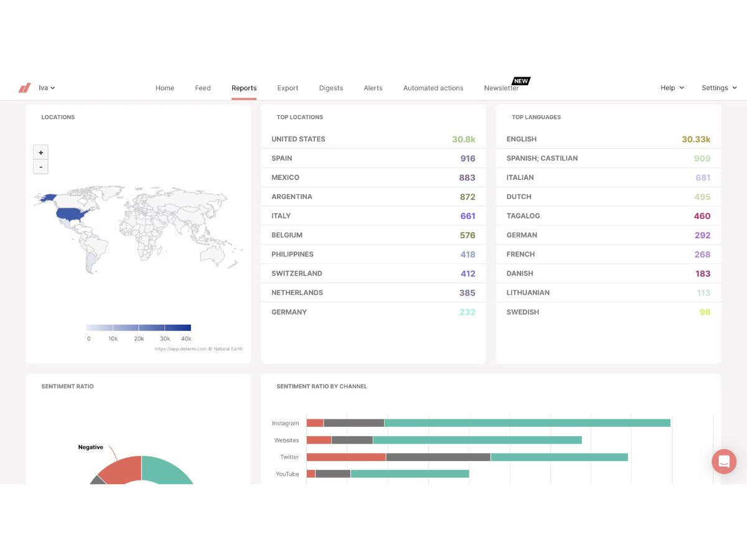747x560 pixels.
Task: Go to the Alerts tab
Action: pos(373,88)
